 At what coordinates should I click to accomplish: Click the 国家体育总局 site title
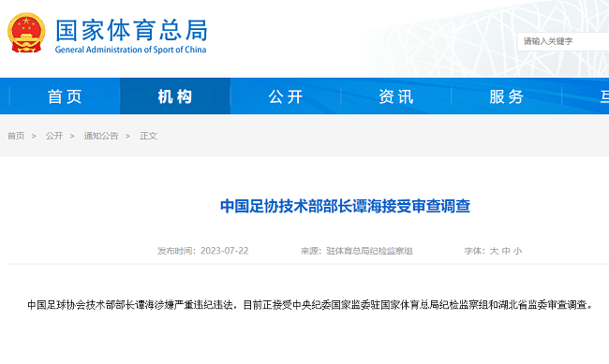(x=131, y=30)
